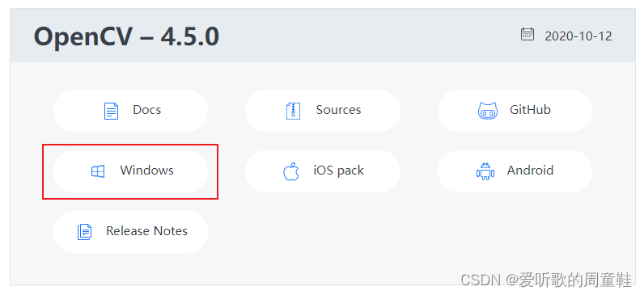The width and height of the screenshot is (644, 295).
Task: Select the Android text label
Action: [530, 171]
